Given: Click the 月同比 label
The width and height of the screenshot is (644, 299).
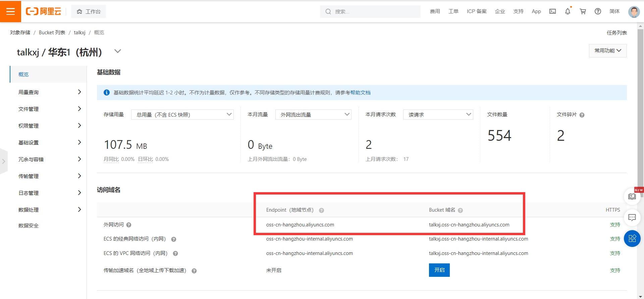Looking at the screenshot, I should 111,159.
